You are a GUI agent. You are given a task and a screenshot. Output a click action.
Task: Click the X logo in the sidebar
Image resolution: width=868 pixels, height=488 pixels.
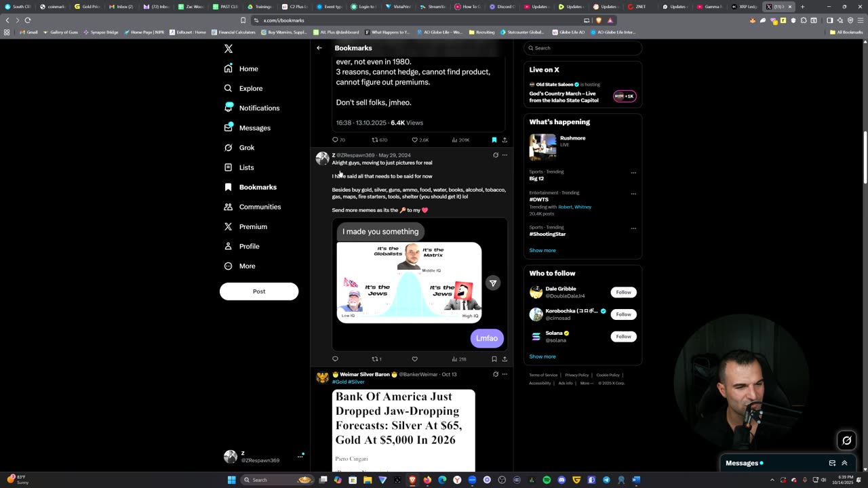(229, 49)
